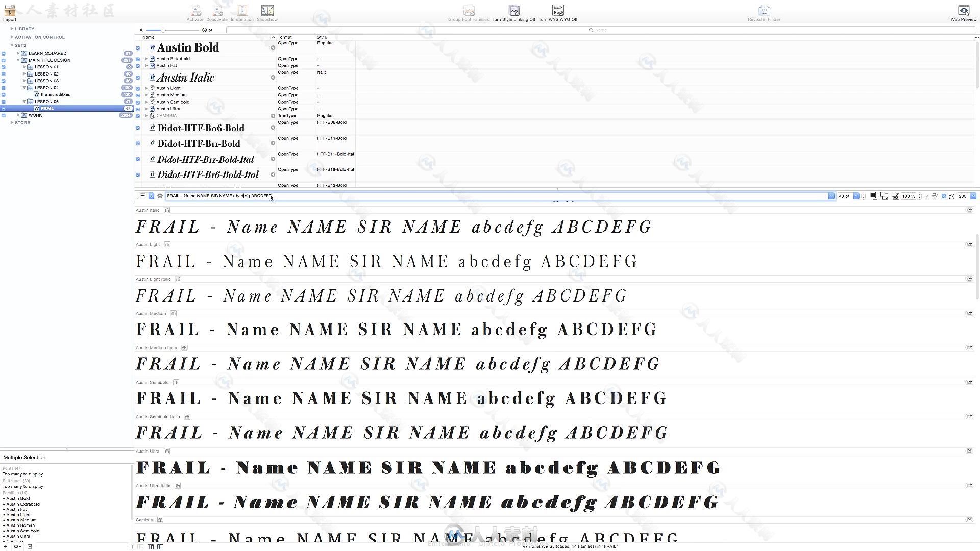Collapse the SETS section
The image size is (980, 551).
(x=12, y=45)
